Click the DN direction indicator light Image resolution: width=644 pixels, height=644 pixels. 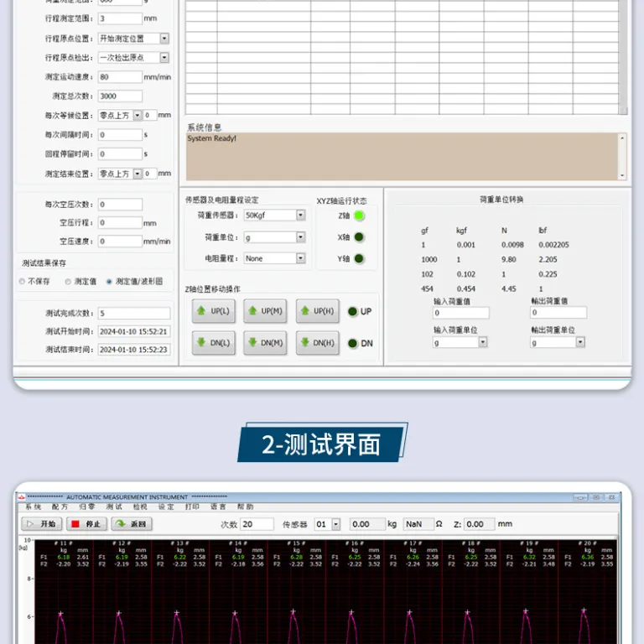[352, 343]
